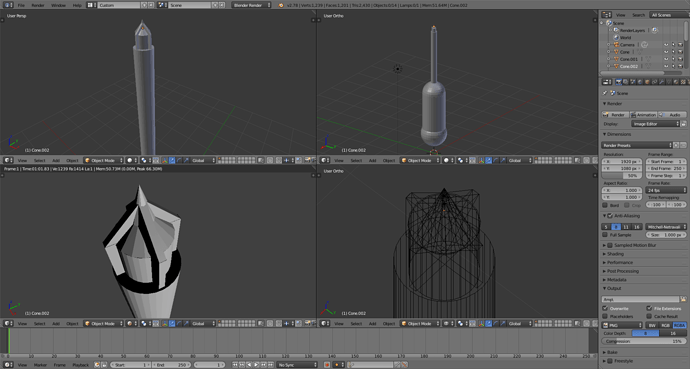Open the Window menu
The width and height of the screenshot is (690, 369).
(x=58, y=5)
